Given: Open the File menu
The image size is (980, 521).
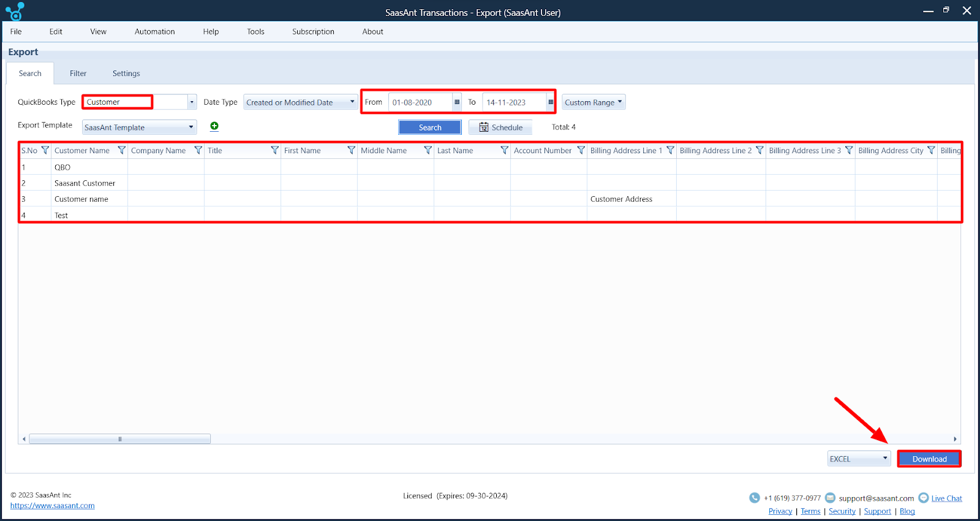Looking at the screenshot, I should [16, 31].
